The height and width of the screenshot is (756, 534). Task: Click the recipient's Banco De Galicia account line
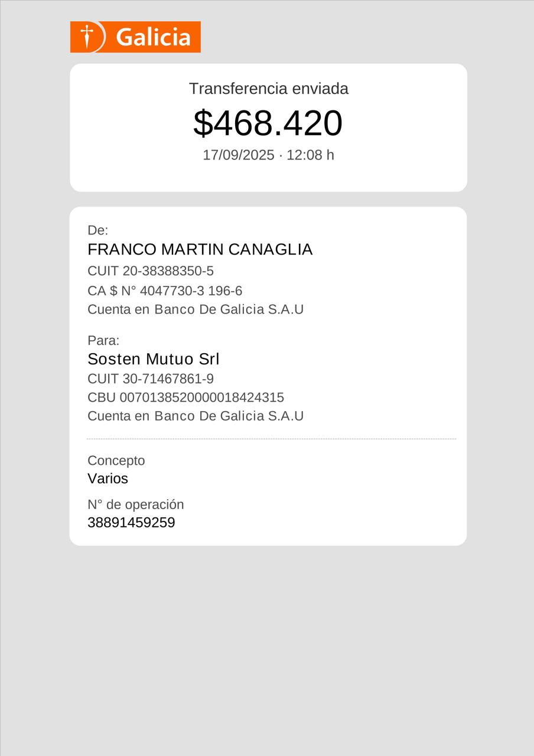[x=196, y=416]
